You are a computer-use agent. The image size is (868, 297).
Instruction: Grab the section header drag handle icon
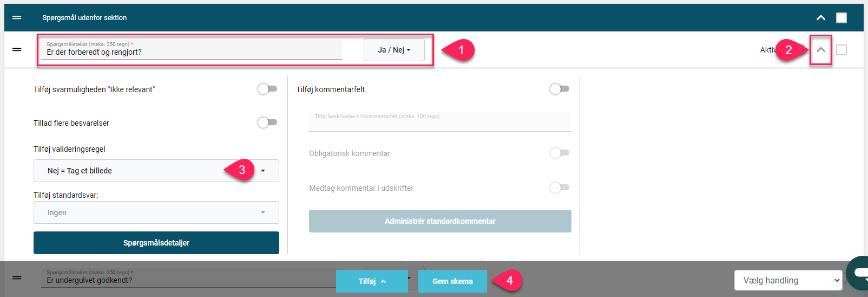(x=17, y=18)
